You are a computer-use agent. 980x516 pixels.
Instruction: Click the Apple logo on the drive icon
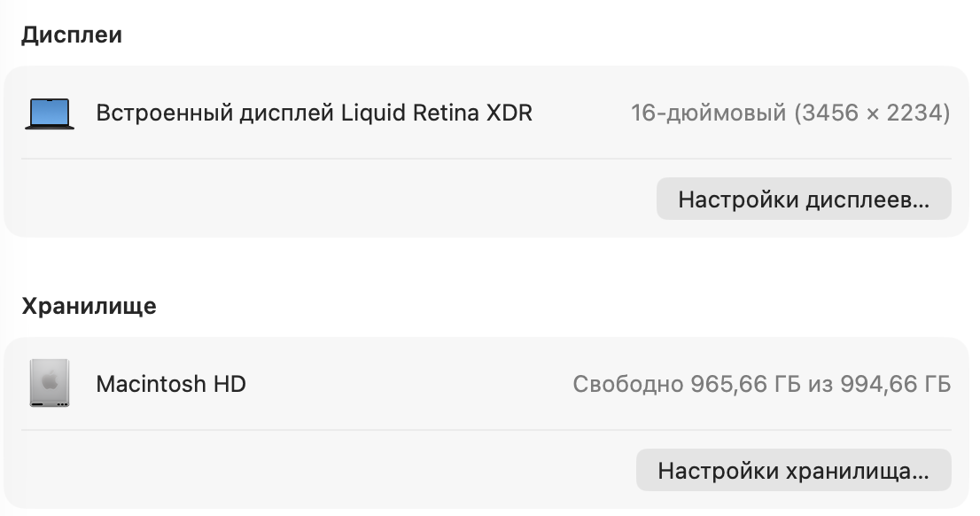click(50, 381)
